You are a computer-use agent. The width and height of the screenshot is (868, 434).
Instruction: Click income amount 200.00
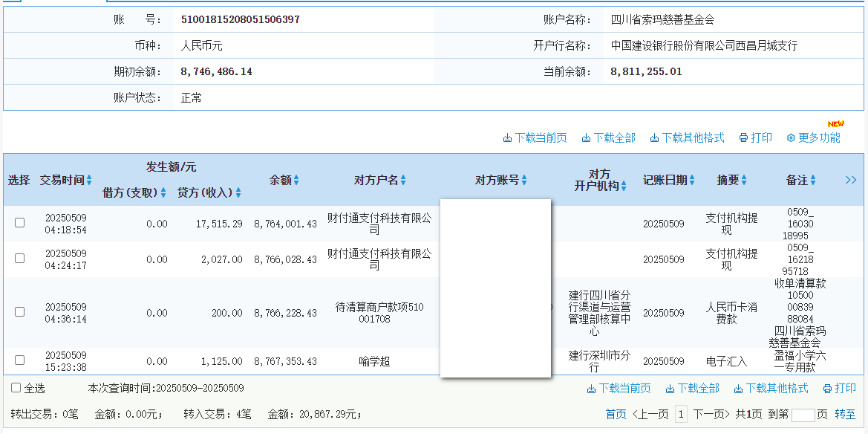point(227,313)
